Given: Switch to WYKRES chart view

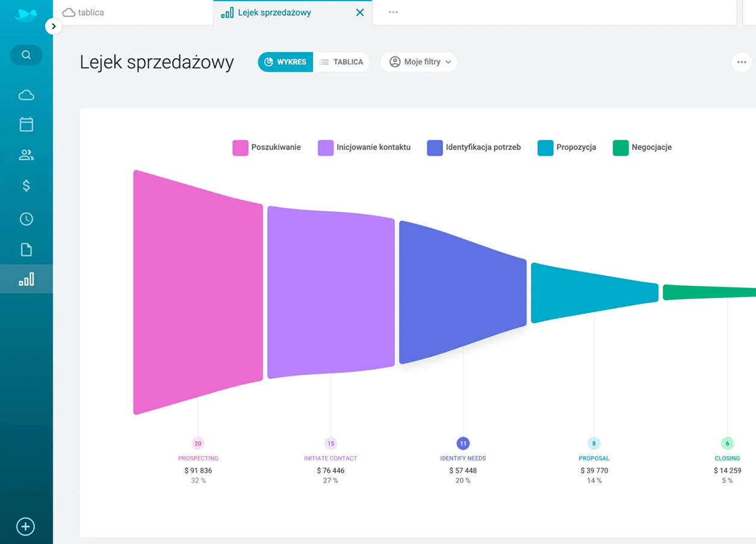Looking at the screenshot, I should 285,62.
